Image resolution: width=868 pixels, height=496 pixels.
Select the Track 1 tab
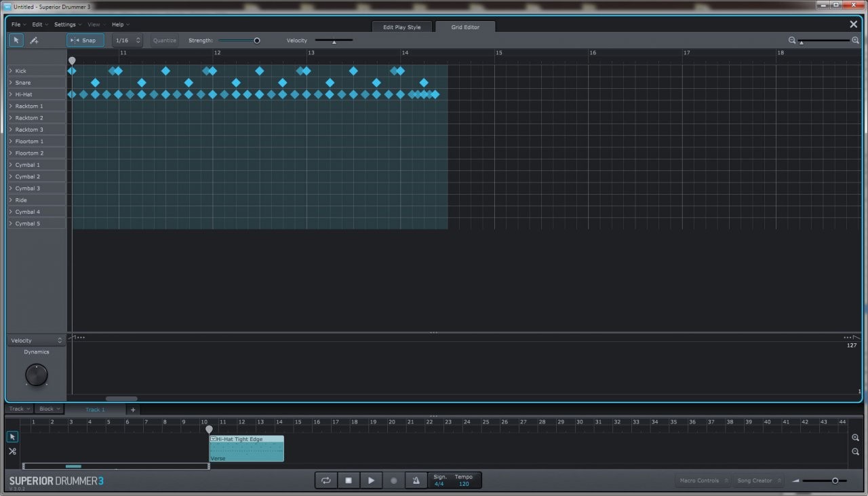pyautogui.click(x=95, y=410)
